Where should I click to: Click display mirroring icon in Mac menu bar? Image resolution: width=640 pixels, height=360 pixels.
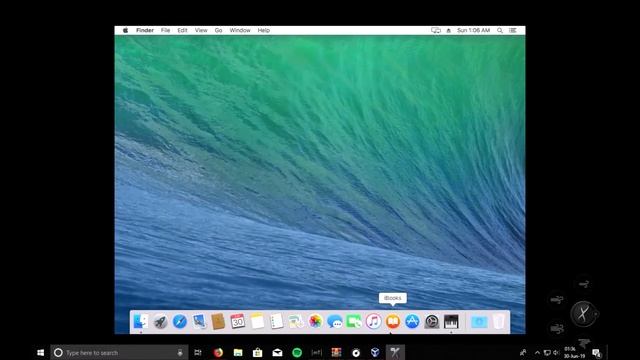pos(436,30)
